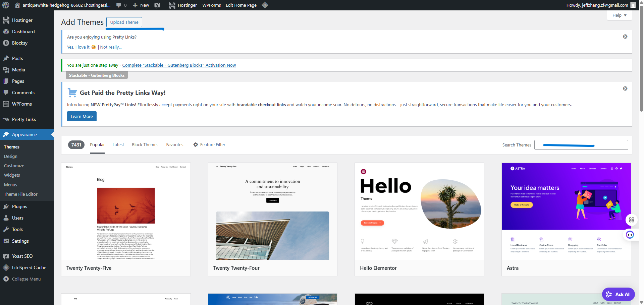Click the Learn More button
The height and width of the screenshot is (305, 644).
click(82, 116)
